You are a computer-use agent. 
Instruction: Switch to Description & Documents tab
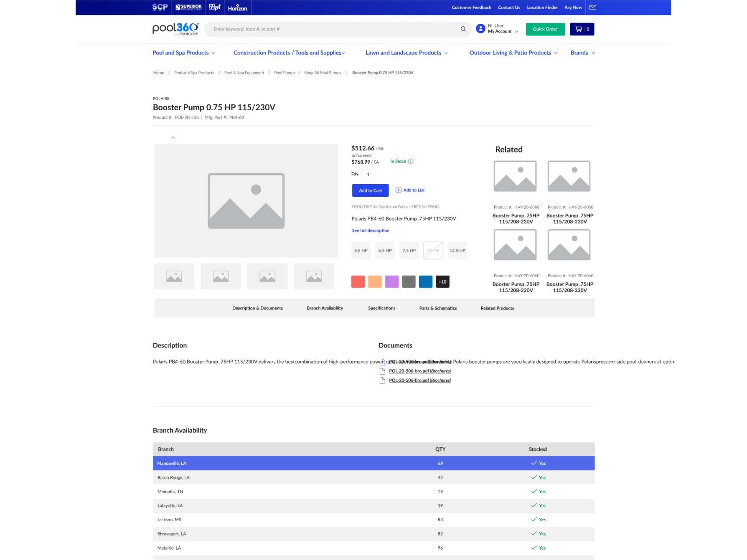point(258,308)
